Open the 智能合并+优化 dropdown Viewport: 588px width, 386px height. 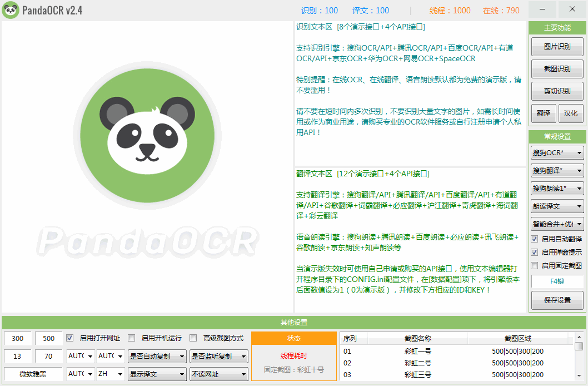(x=557, y=224)
